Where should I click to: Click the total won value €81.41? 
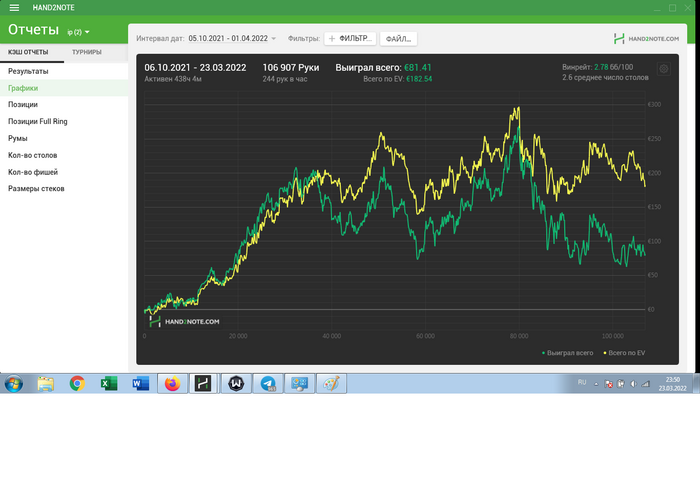click(418, 68)
